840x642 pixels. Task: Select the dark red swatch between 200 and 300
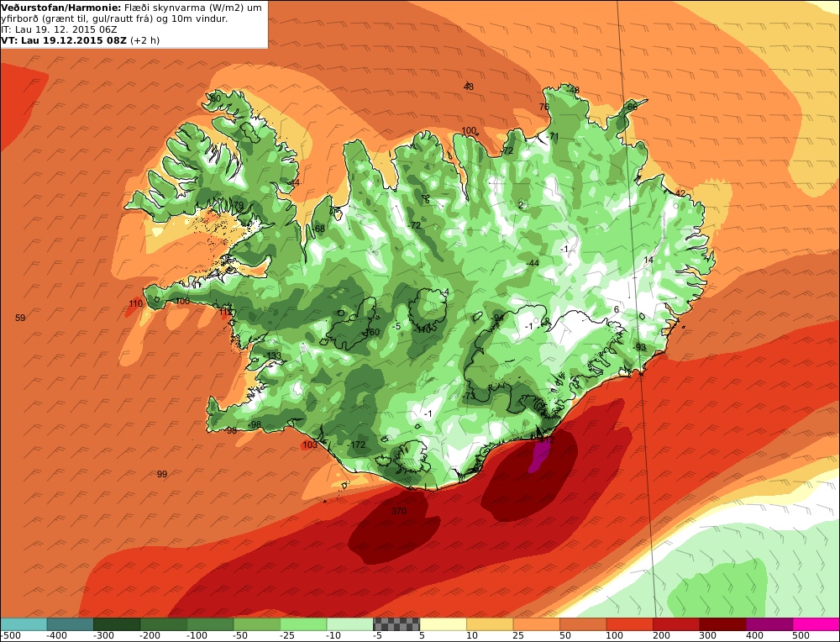coord(676,624)
